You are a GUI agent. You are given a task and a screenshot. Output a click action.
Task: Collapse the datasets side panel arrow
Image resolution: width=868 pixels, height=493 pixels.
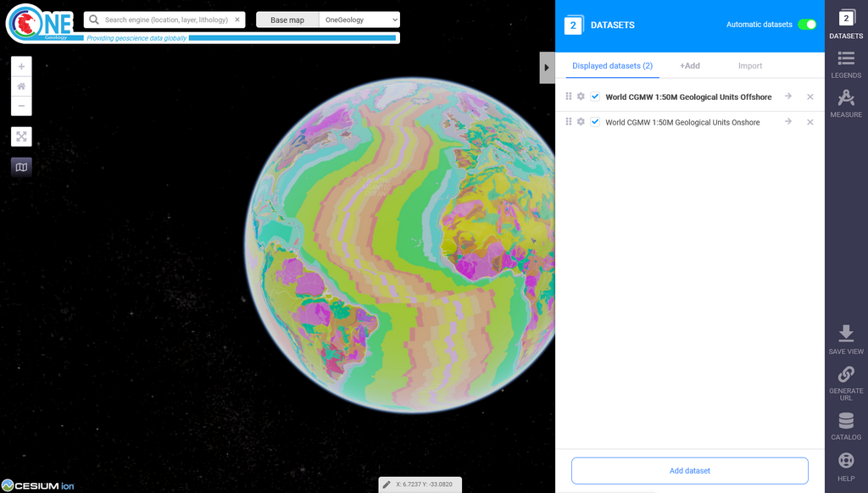coord(547,68)
